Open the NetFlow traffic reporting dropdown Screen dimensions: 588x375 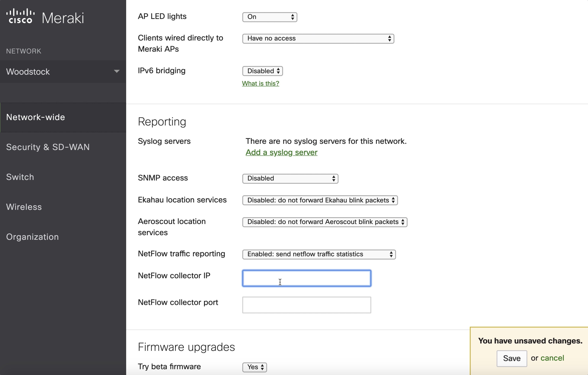(319, 254)
